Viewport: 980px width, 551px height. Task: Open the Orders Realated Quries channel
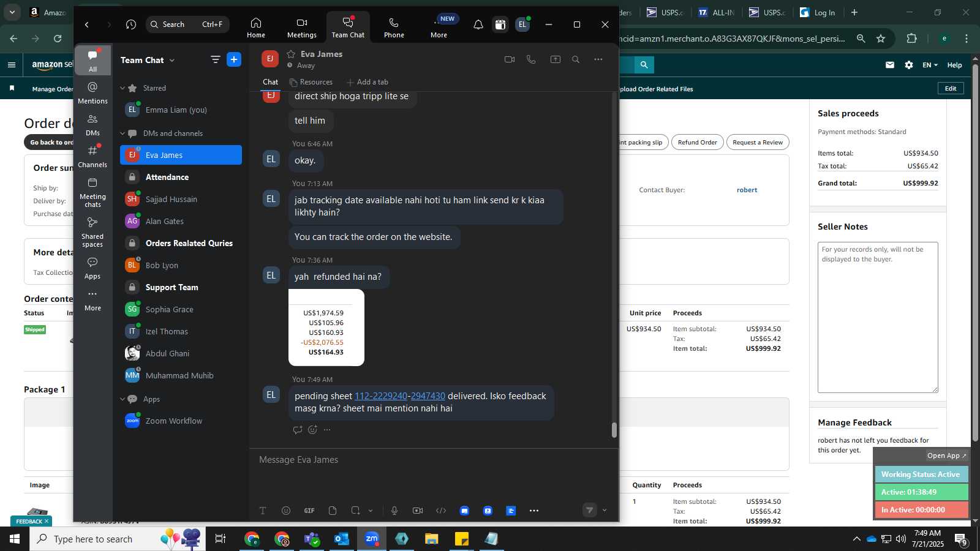point(181,243)
